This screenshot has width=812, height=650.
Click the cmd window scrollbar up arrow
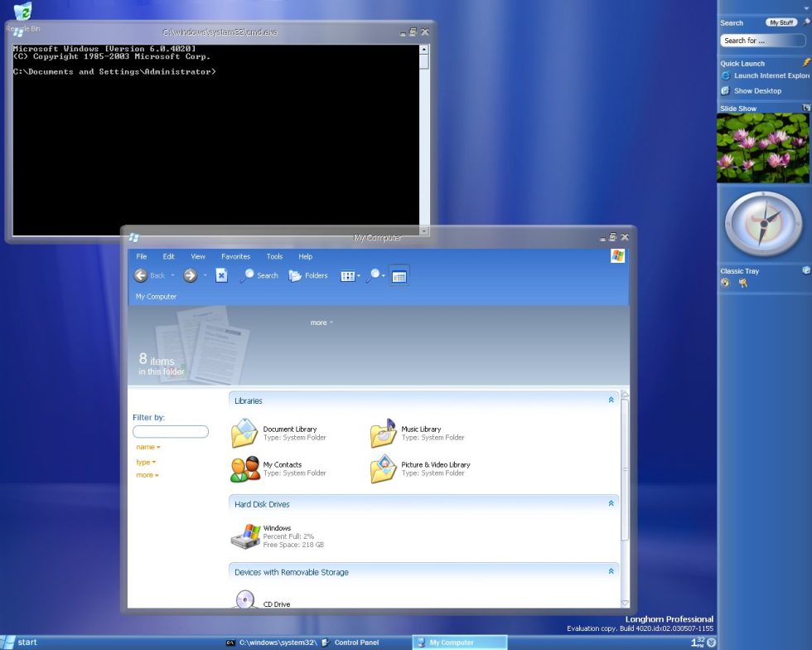[424, 49]
